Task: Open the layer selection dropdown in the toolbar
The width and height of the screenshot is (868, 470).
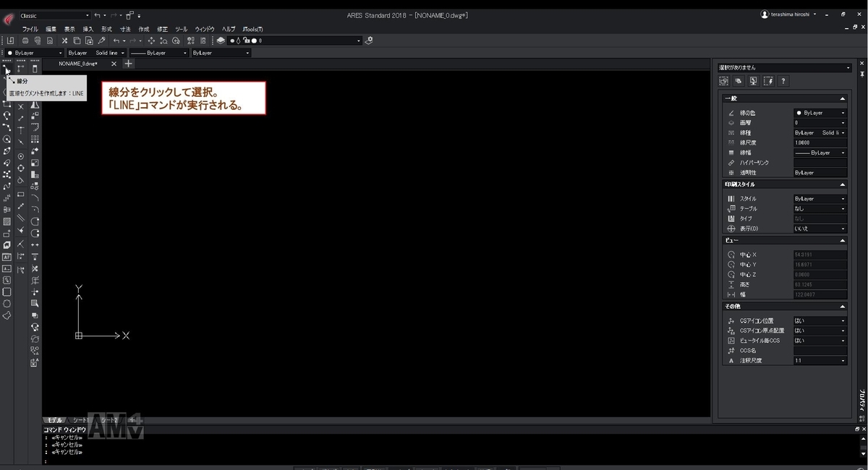Action: pyautogui.click(x=294, y=40)
